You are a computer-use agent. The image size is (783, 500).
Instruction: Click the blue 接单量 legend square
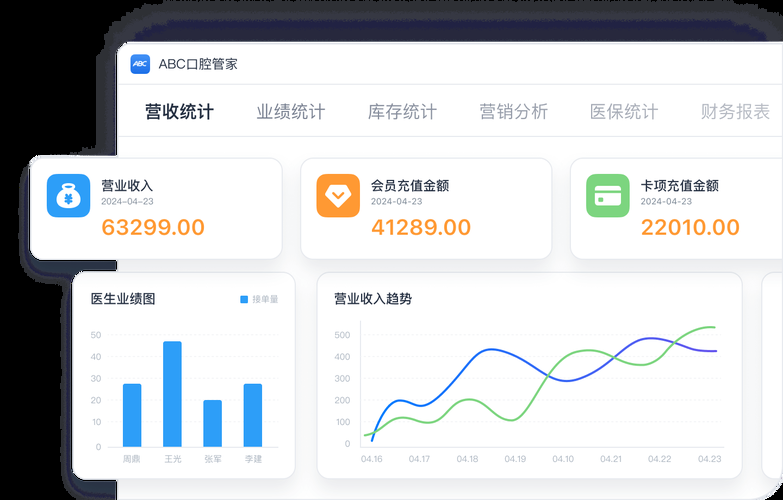(244, 299)
